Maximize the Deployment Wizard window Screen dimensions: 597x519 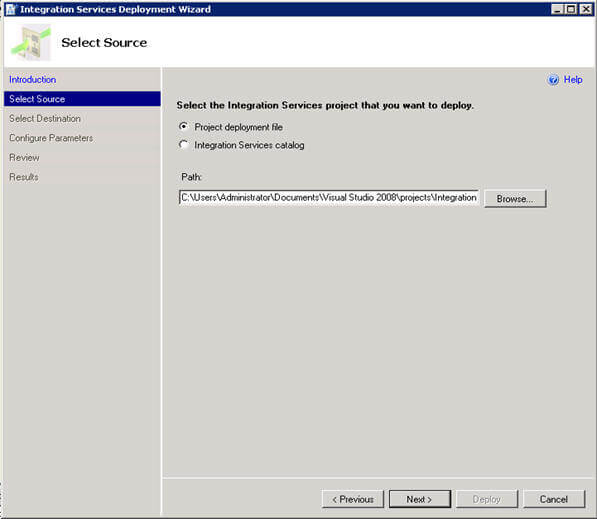571,9
